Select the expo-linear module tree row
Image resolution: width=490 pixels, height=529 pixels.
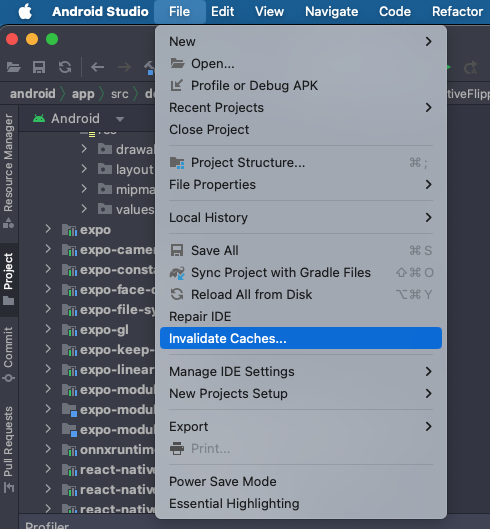point(87,369)
